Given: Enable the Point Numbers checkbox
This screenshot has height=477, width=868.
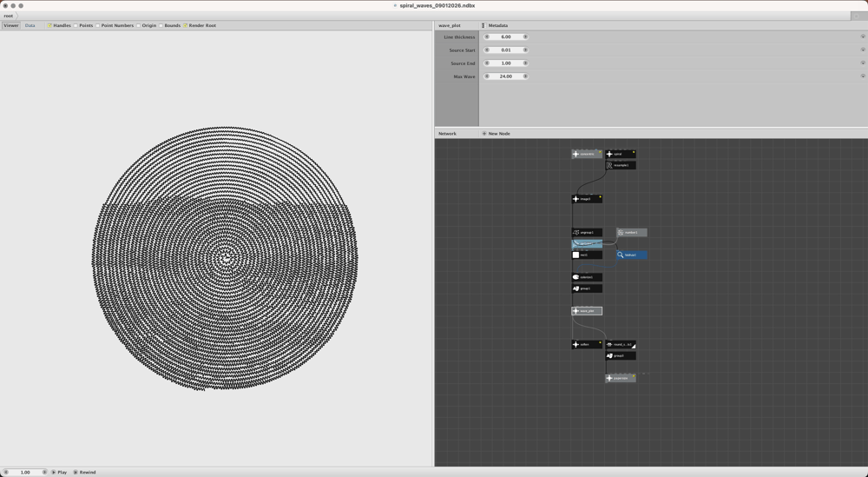Looking at the screenshot, I should pos(98,25).
